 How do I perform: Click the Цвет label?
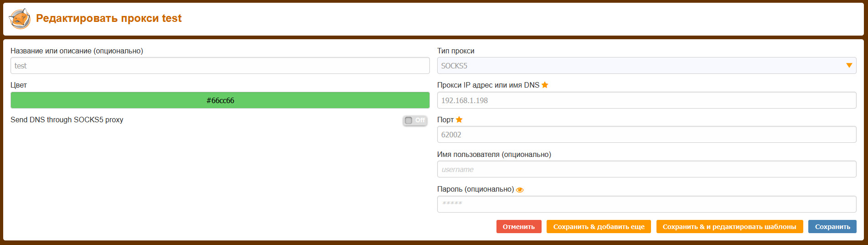[19, 85]
